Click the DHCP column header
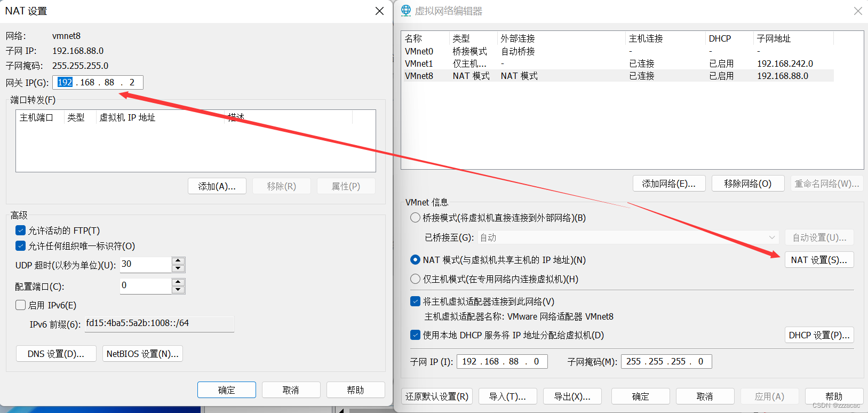This screenshot has width=868, height=413. click(729, 38)
